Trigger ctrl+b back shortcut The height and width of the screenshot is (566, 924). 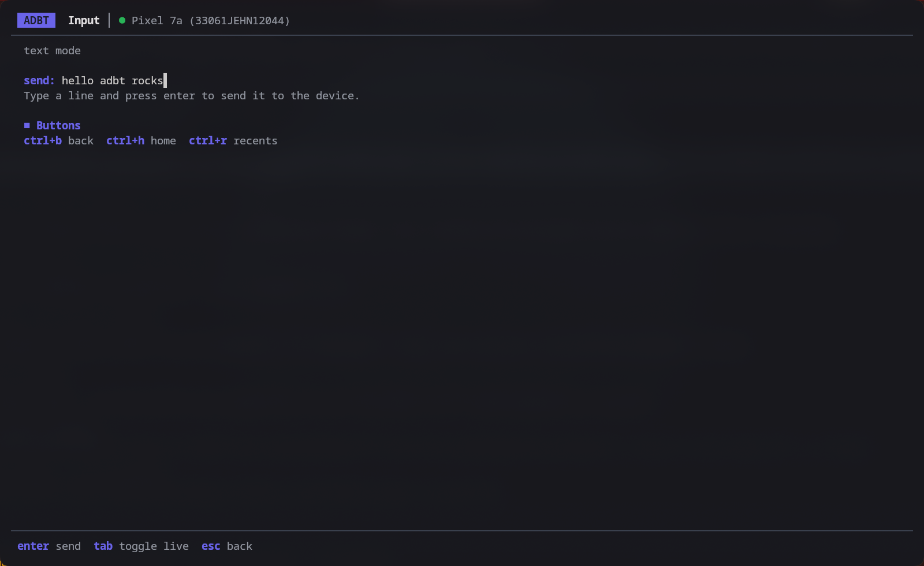pyautogui.click(x=58, y=140)
